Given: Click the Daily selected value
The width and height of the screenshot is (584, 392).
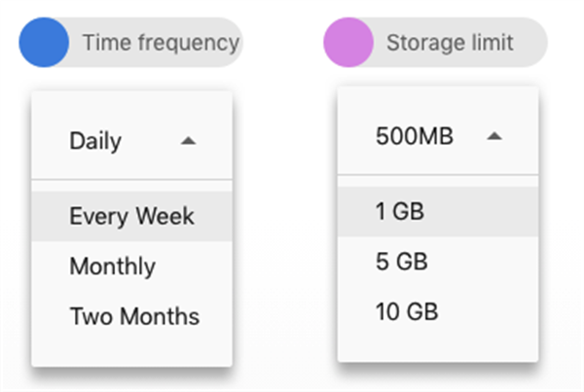Looking at the screenshot, I should (x=95, y=141).
